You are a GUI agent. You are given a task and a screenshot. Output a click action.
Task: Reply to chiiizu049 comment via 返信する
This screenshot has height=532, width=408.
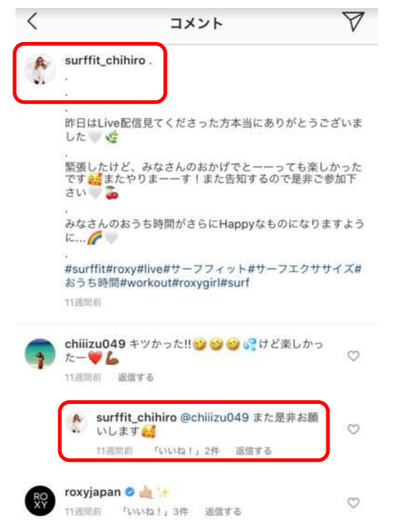[135, 377]
